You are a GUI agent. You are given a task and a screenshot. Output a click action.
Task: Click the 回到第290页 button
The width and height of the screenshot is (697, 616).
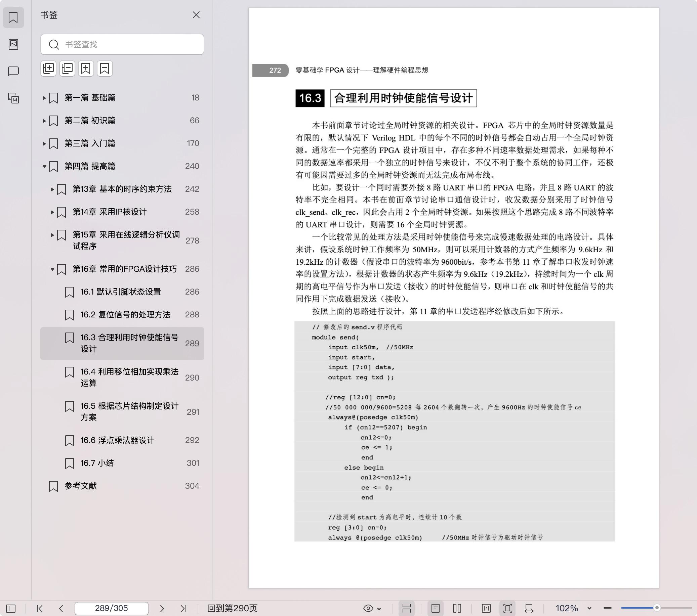tap(231, 608)
